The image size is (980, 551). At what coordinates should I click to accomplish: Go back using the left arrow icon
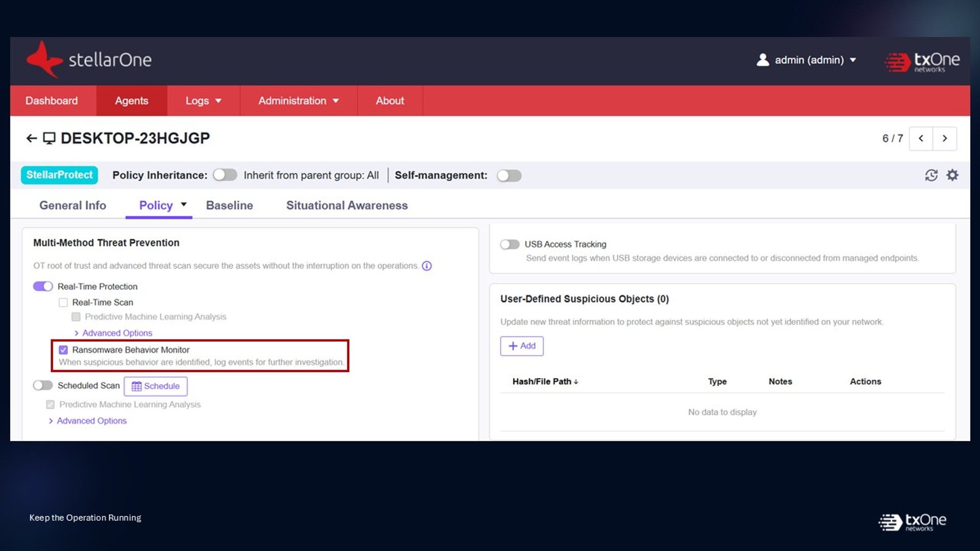(32, 138)
